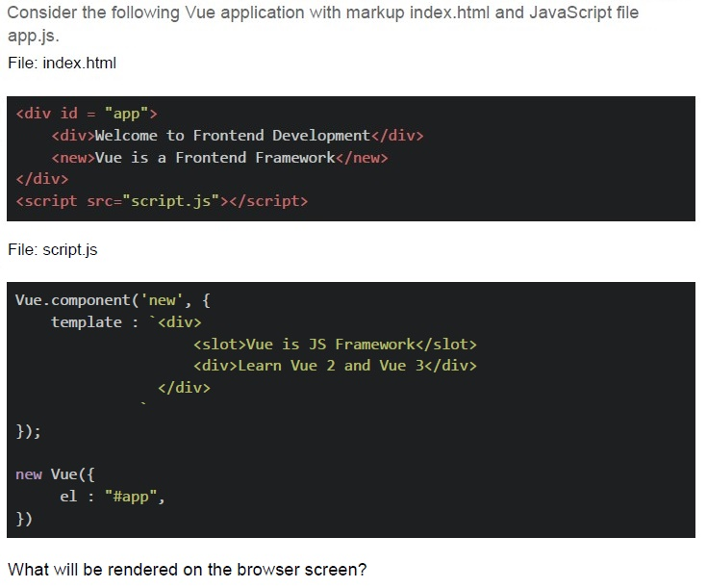
Task: Click the closing '</div>' in the index.html block
Action: [42, 179]
